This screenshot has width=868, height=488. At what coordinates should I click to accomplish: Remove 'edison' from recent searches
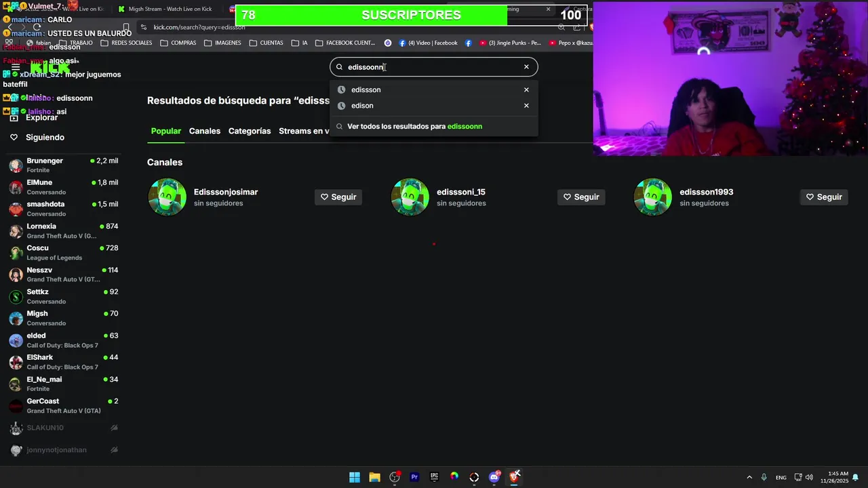[526, 106]
